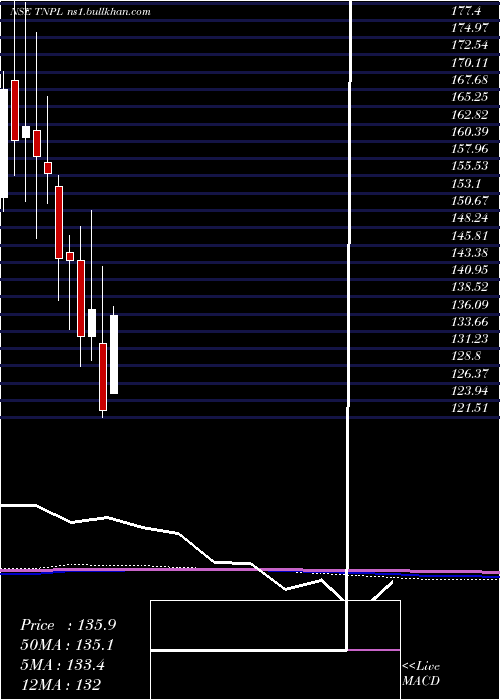Click the 150.67 price axis label

470,201
